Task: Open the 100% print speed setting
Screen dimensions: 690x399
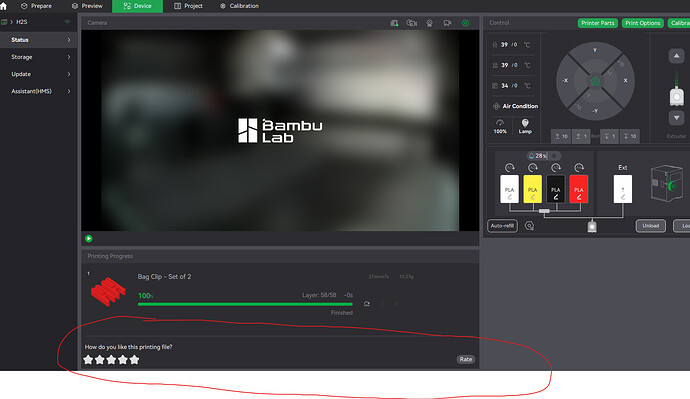Action: click(500, 126)
